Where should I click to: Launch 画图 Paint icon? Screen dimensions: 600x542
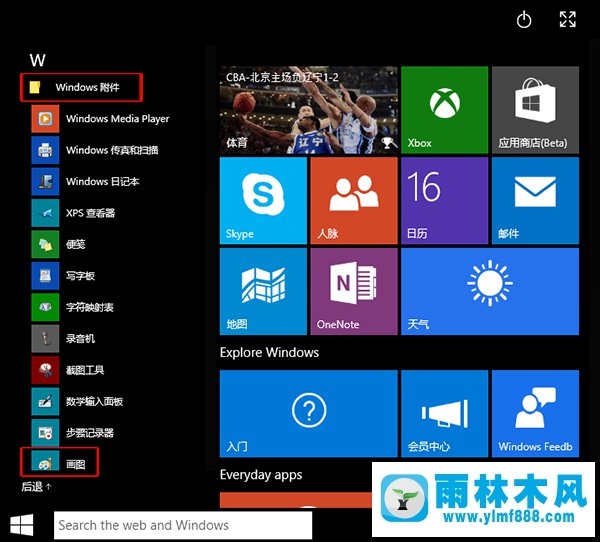pyautogui.click(x=45, y=461)
